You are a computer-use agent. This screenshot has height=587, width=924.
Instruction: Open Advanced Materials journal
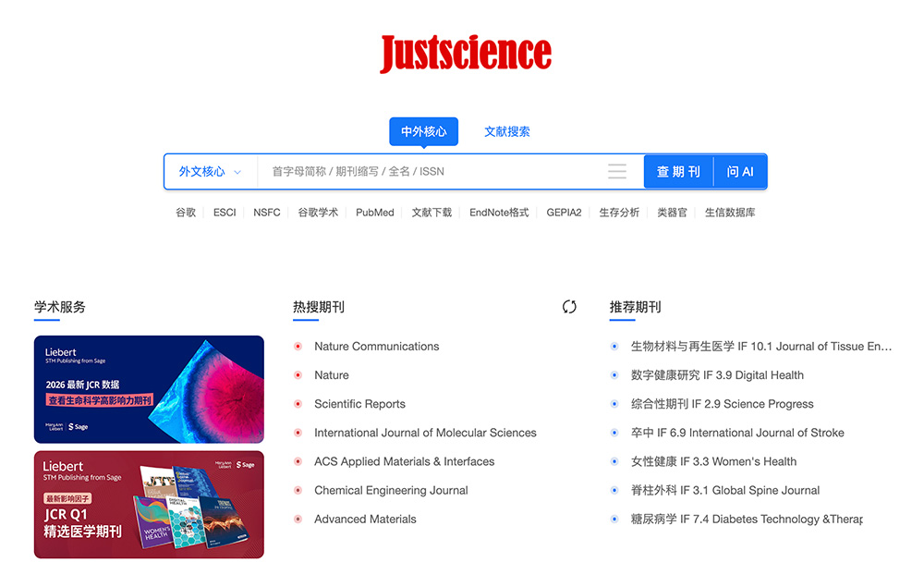365,520
